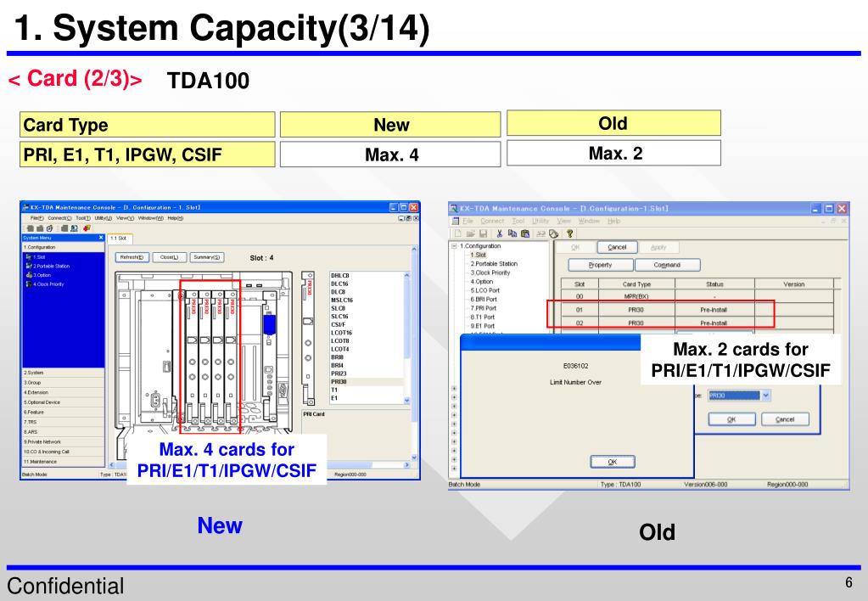
Task: Select highlighted PRI30 in card list
Action: pos(366,382)
